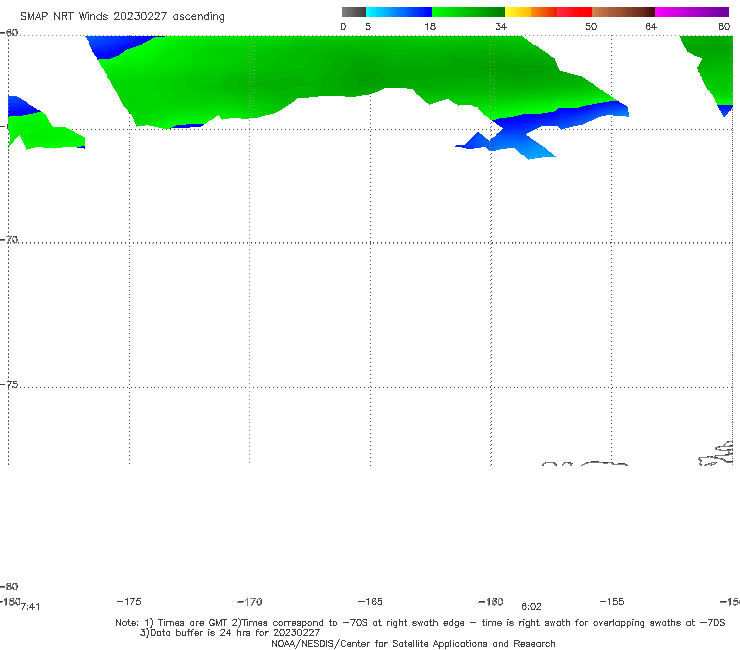Click the color bar label '34'

[501, 27]
